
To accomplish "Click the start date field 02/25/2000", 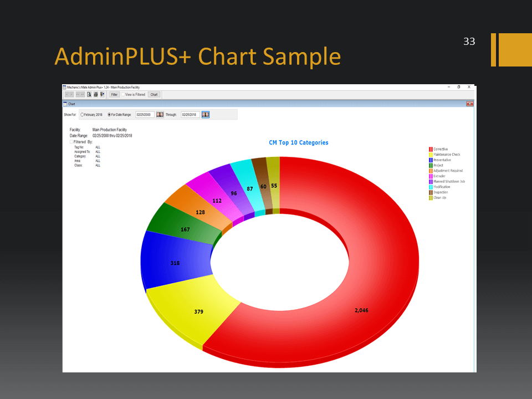I will click(x=145, y=115).
